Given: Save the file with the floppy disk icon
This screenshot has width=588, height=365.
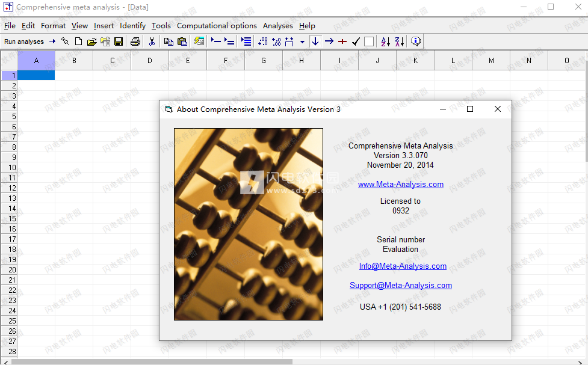Looking at the screenshot, I should click(119, 41).
